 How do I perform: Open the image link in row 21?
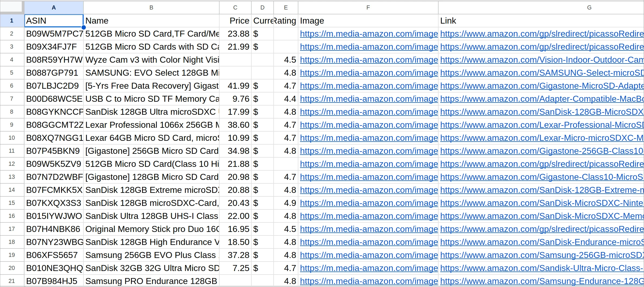(x=369, y=281)
